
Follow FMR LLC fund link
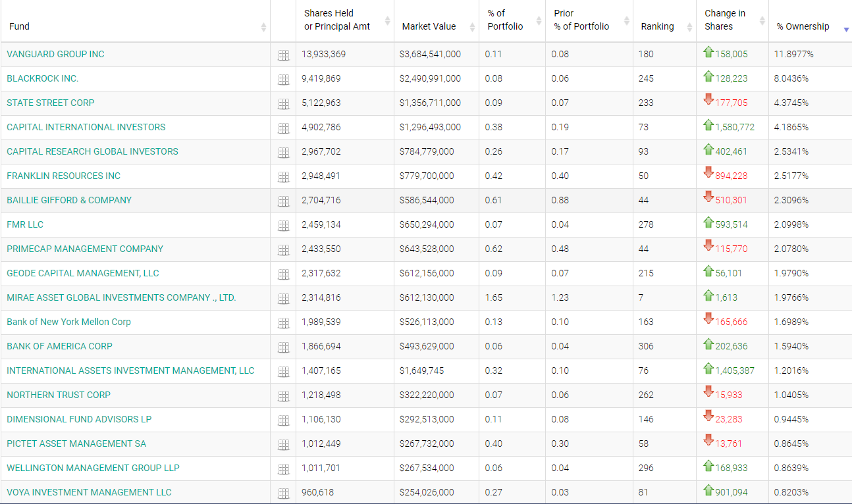[25, 224]
